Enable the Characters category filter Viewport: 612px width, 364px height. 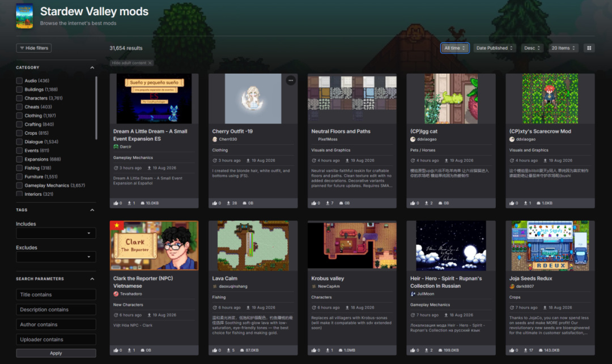click(x=19, y=98)
